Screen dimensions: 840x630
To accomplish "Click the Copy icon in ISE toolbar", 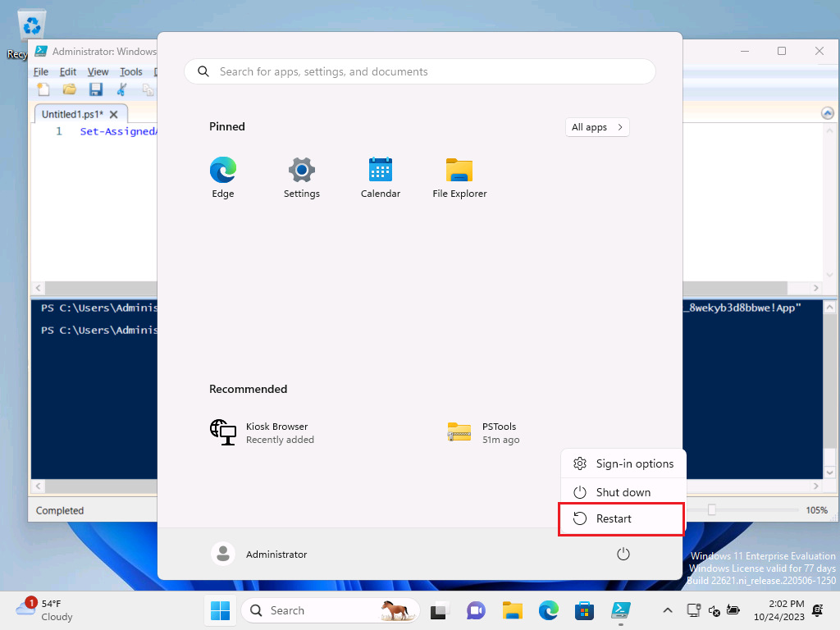I will tap(148, 89).
